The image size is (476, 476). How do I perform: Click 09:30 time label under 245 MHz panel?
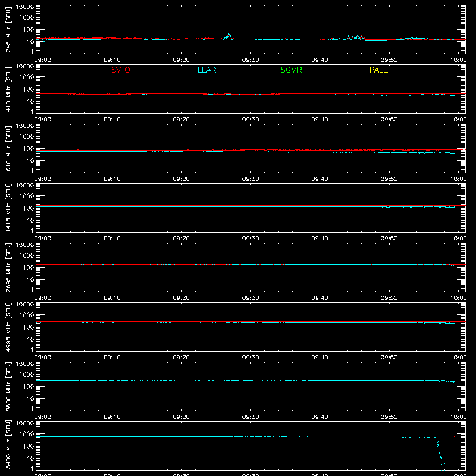pos(250,60)
